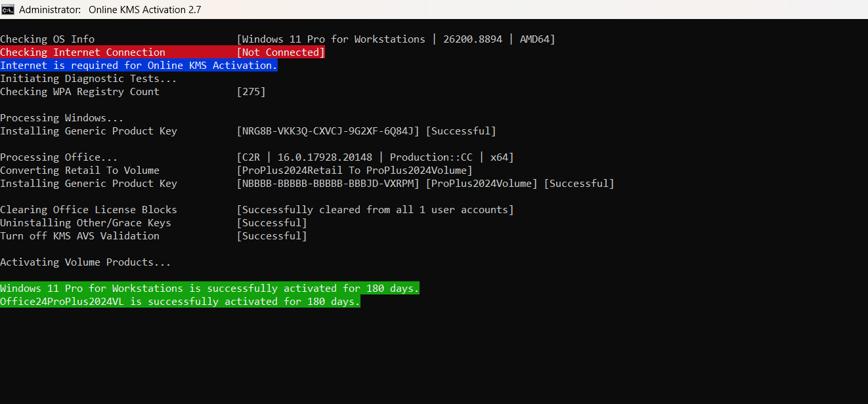This screenshot has width=868, height=404.
Task: Click 'Checking WPA Registry Count' label
Action: coord(79,92)
